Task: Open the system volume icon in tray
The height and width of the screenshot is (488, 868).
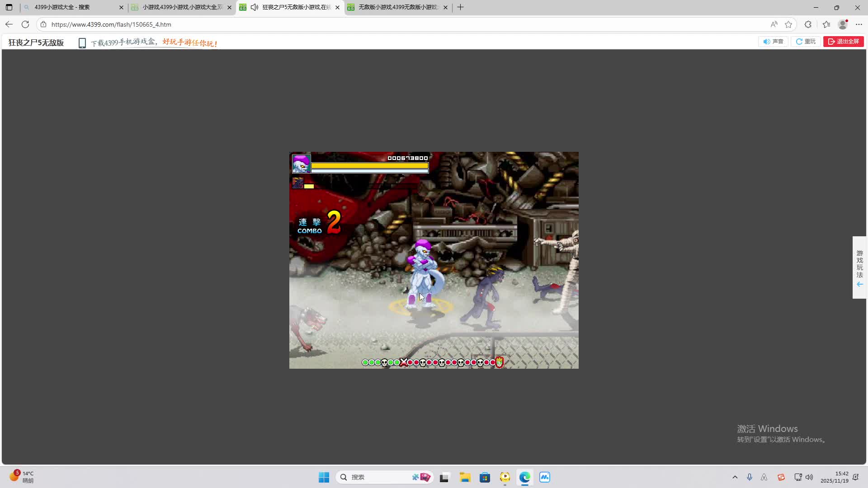Action: pyautogui.click(x=809, y=477)
